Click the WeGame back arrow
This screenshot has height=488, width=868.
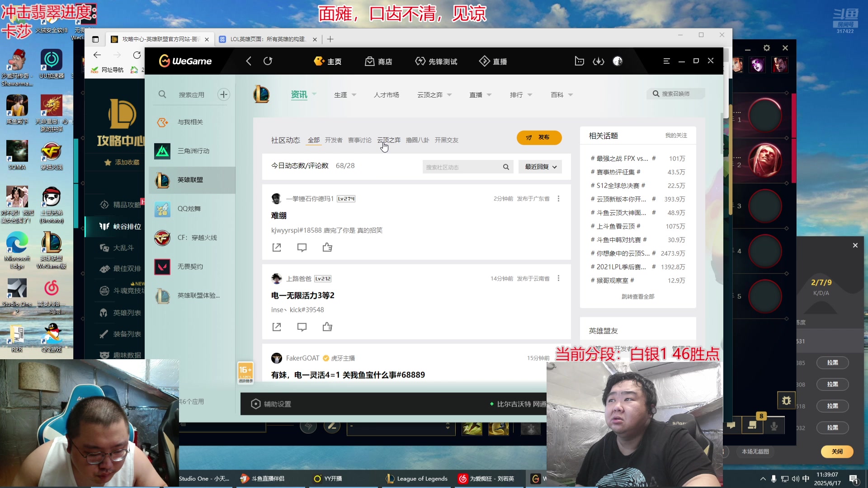[x=249, y=61]
